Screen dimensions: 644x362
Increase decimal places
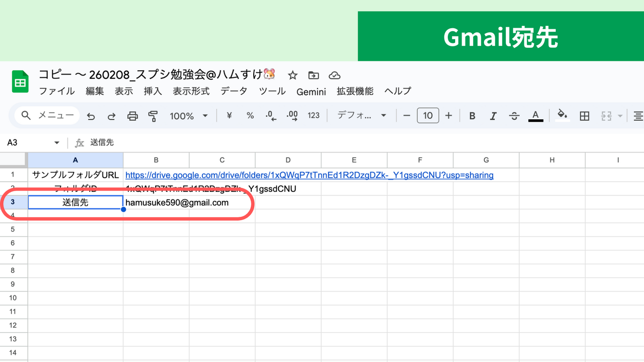tap(292, 116)
